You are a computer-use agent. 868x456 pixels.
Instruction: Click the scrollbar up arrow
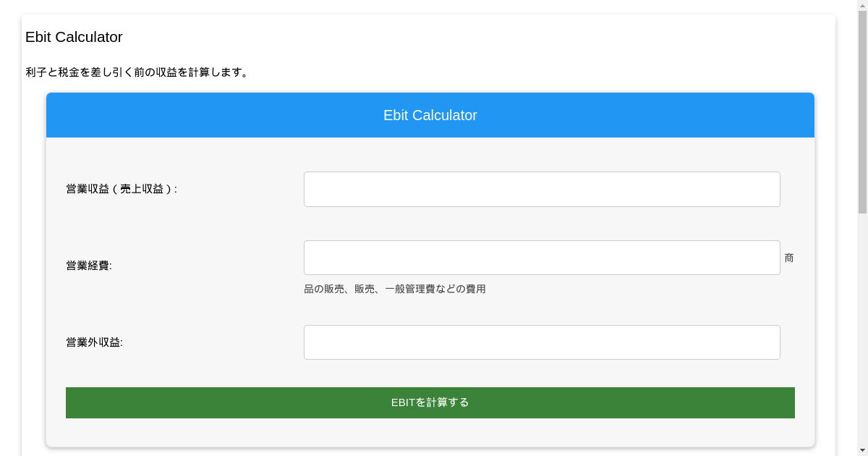pyautogui.click(x=862, y=5)
